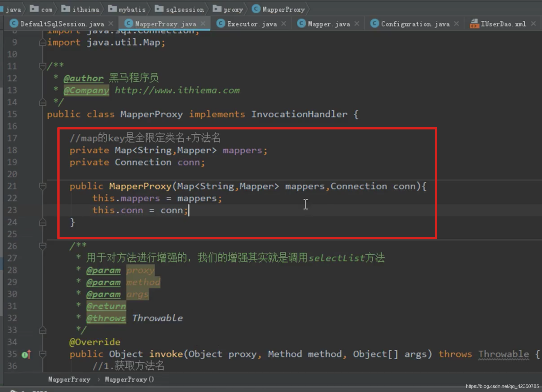Screen dimensions: 542x392
Task: Collapse the invoke method fold at line 35
Action: coord(42,354)
